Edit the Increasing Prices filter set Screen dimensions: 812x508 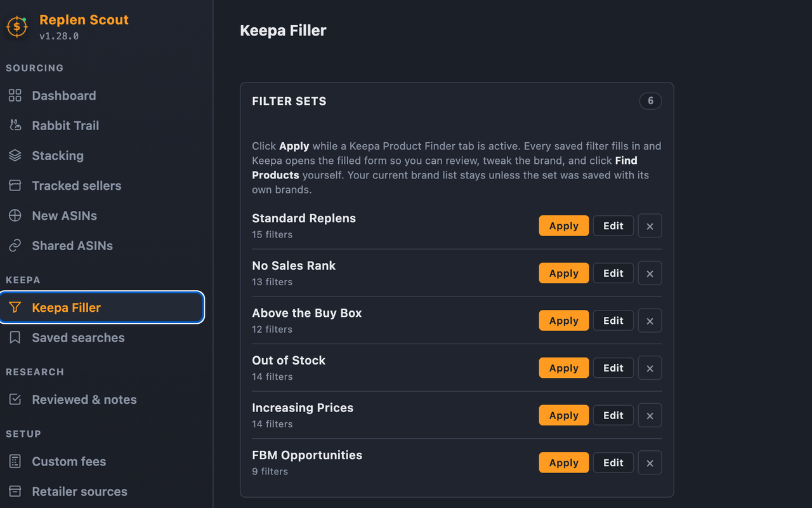click(613, 415)
